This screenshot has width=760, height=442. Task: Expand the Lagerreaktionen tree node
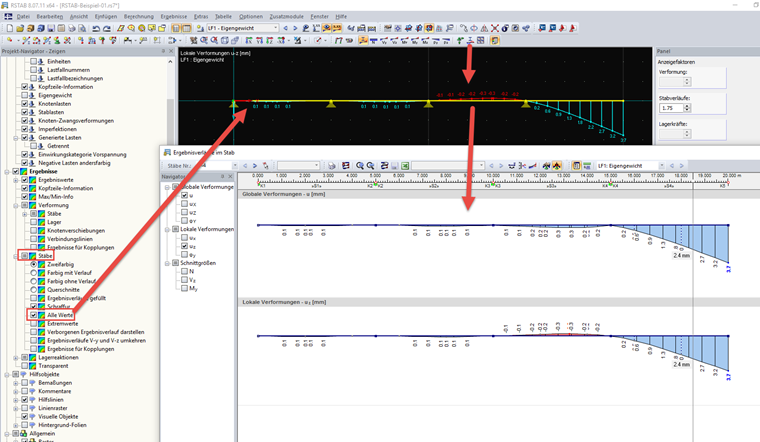click(16, 358)
